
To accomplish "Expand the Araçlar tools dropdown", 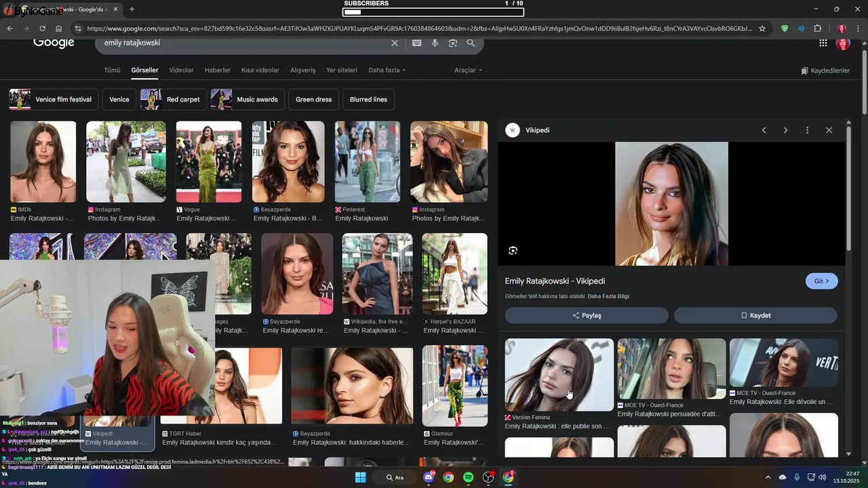I will (x=468, y=70).
